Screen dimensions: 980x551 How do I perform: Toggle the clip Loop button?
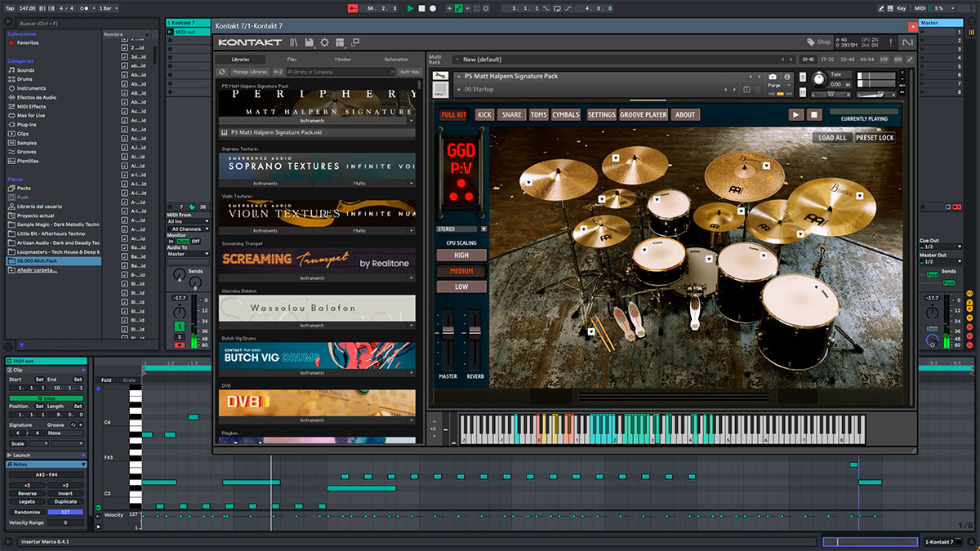(46, 398)
